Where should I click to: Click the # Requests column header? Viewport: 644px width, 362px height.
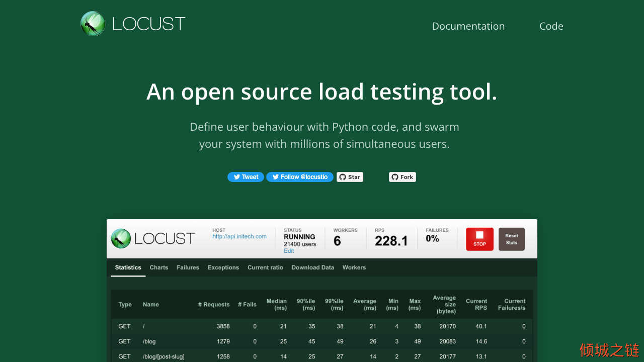[214, 304]
